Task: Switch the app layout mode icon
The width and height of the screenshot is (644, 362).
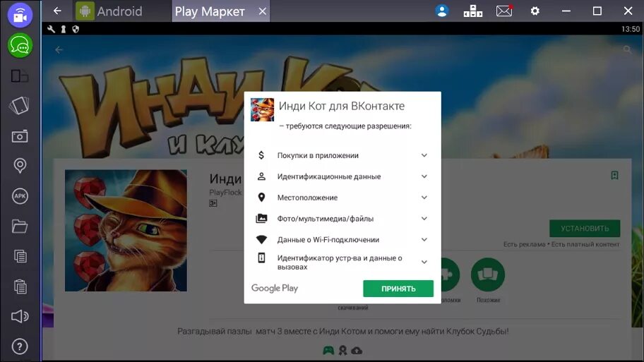Action: pos(20,76)
